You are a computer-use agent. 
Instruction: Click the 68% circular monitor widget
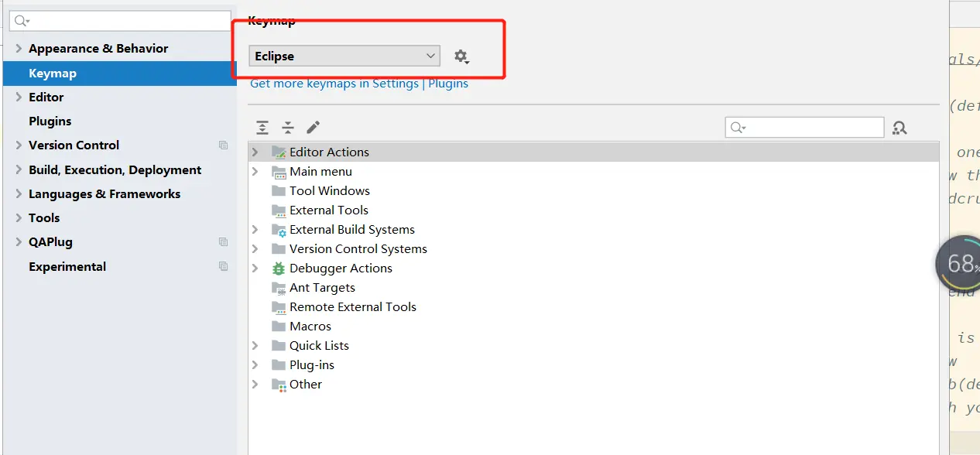click(x=958, y=264)
